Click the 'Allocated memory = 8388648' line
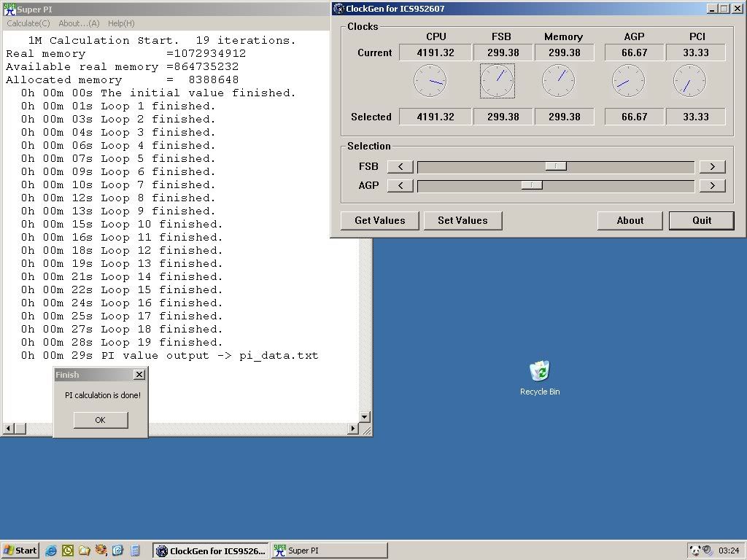This screenshot has height=560, width=747. 122,80
